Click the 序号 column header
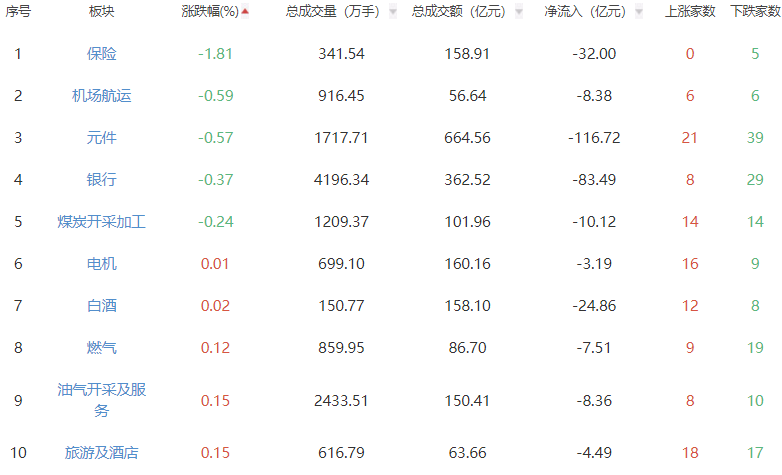Screen dimensions: 782x475 click(18, 12)
